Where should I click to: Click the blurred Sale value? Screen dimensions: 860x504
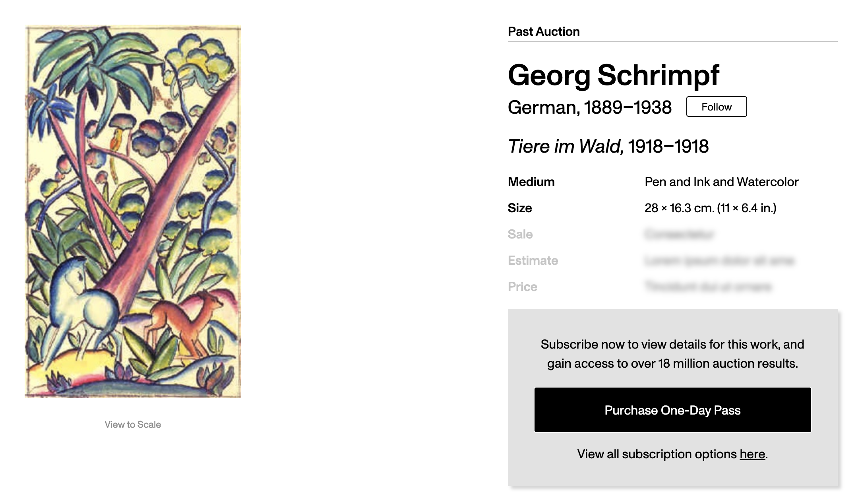tap(679, 234)
